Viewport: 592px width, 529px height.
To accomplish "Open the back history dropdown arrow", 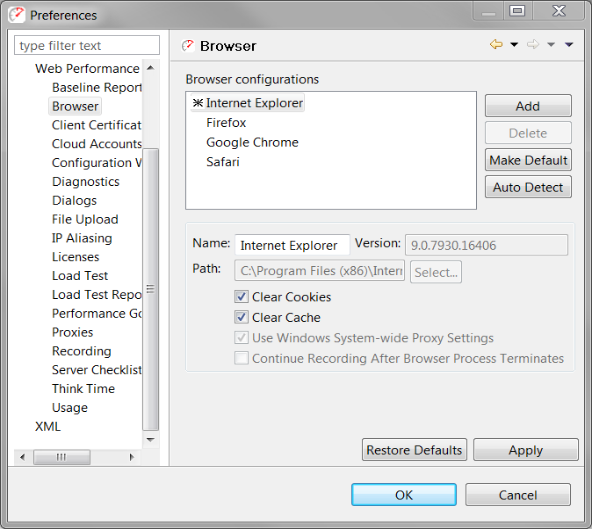I will pos(514,45).
